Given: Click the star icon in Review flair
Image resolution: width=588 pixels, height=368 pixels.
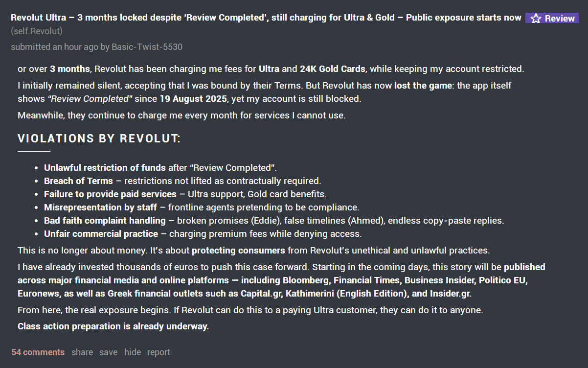Looking at the screenshot, I should click(536, 19).
